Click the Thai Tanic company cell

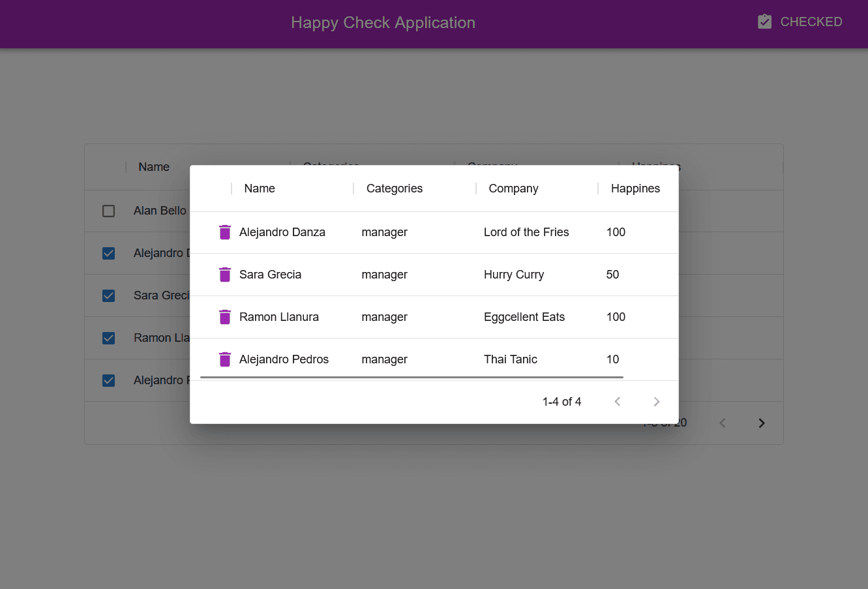[511, 359]
